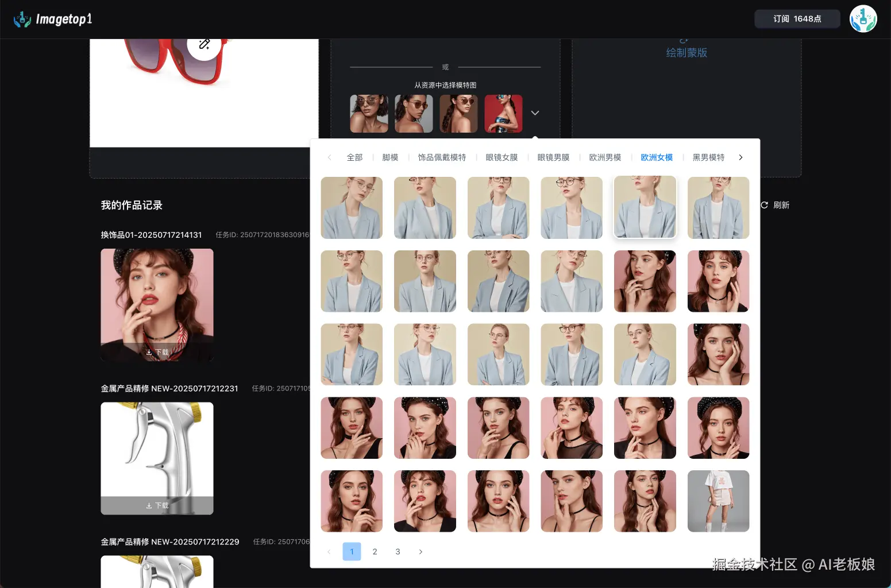Image resolution: width=891 pixels, height=588 pixels.
Task: Select last beret model in fourth row
Action: (x=718, y=428)
